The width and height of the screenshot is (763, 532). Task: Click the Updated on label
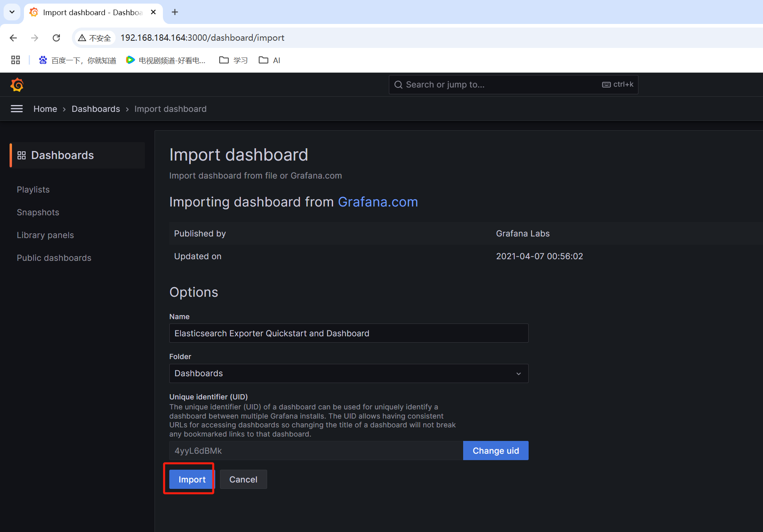coord(198,256)
